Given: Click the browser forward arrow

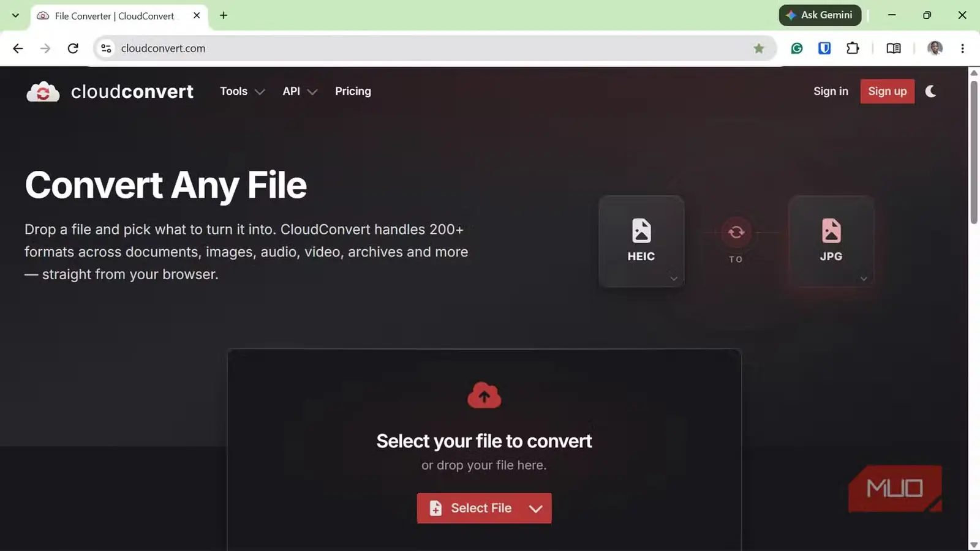Looking at the screenshot, I should (x=45, y=48).
